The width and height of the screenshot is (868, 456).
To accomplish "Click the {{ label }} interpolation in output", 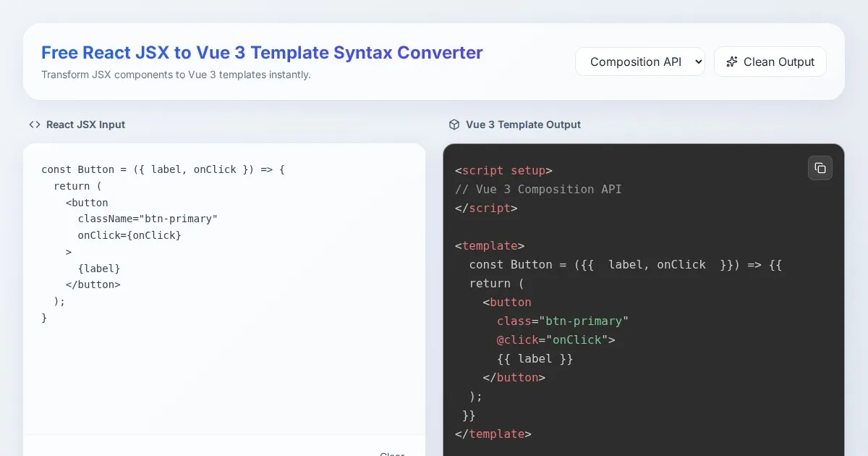I will point(535,359).
